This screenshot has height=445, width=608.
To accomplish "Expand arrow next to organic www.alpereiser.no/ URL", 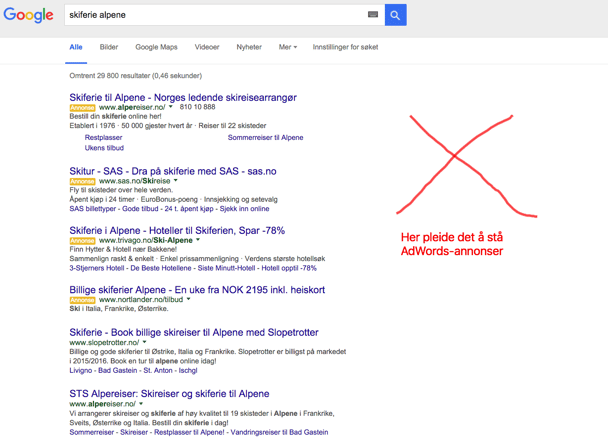I will pos(141,404).
